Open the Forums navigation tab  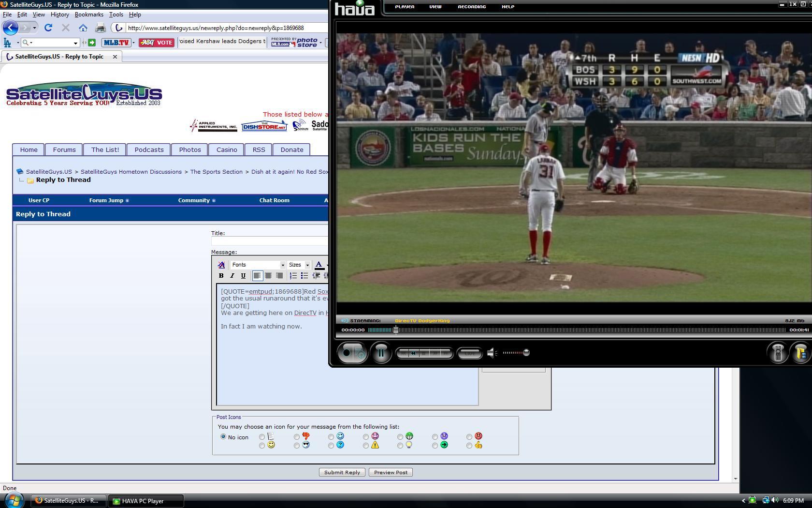coord(64,149)
